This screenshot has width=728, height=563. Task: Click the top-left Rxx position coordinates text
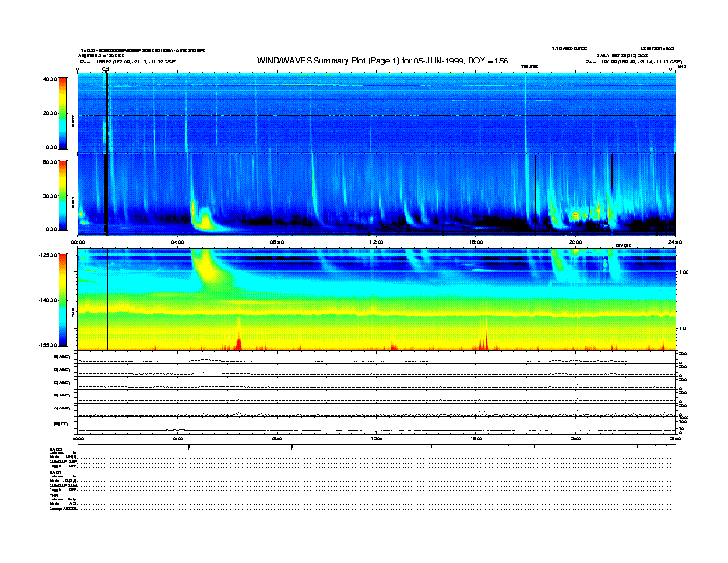[128, 62]
